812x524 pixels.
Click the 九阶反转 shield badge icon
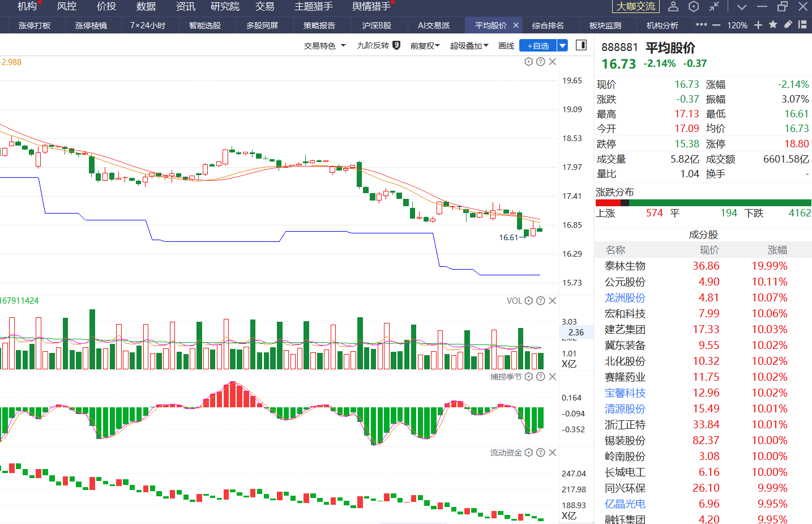click(396, 45)
